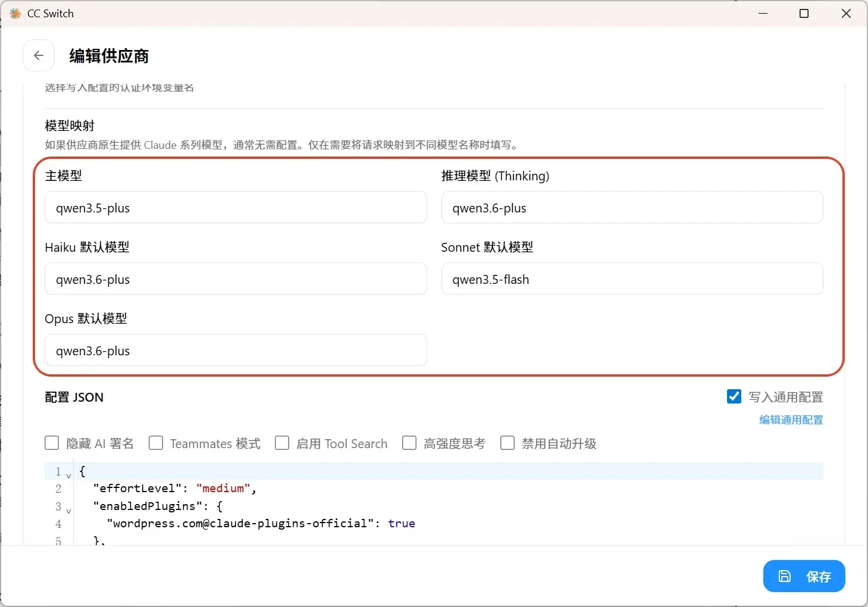Maximize the CC Switch window
This screenshot has height=607, width=868.
(x=804, y=13)
